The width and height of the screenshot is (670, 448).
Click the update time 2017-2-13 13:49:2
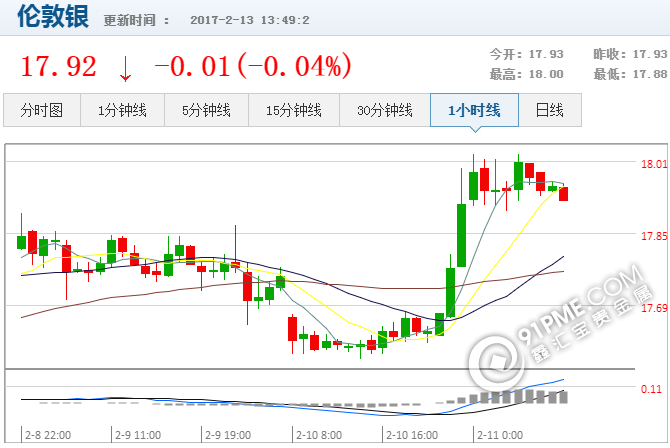point(250,20)
